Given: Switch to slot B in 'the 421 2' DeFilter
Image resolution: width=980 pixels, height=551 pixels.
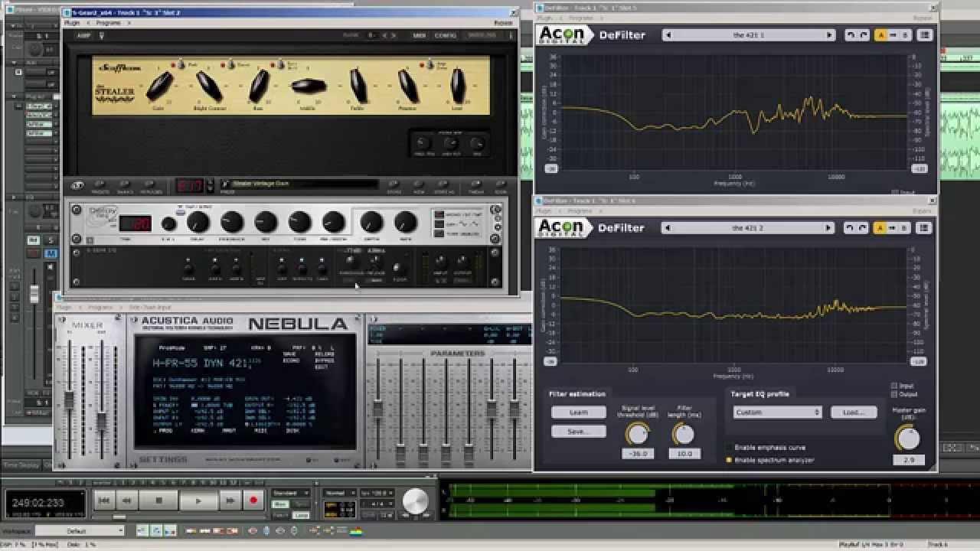Looking at the screenshot, I should point(904,228).
